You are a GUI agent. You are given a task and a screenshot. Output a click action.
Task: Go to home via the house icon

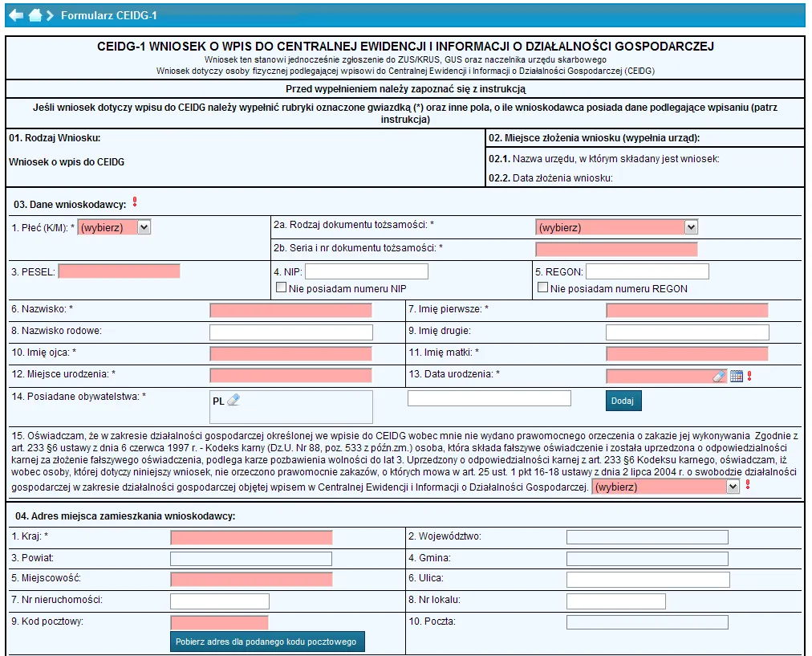click(x=35, y=15)
